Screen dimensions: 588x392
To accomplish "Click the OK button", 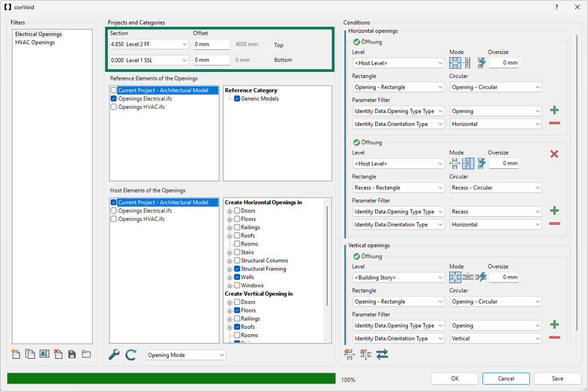I will (455, 378).
